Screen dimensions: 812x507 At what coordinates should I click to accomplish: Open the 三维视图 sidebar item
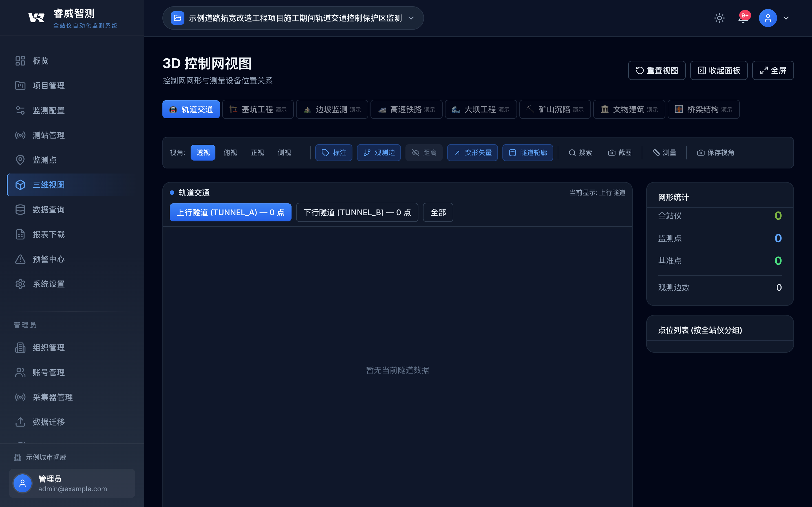tap(49, 184)
